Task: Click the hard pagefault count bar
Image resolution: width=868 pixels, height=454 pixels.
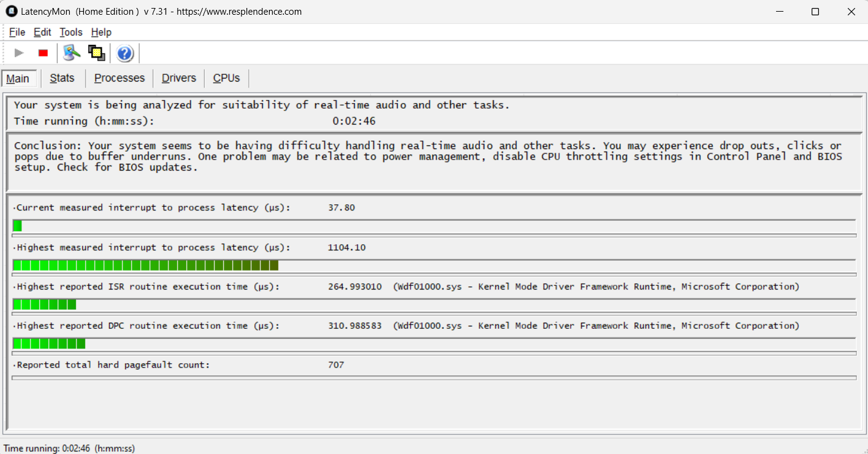Action: [x=434, y=377]
